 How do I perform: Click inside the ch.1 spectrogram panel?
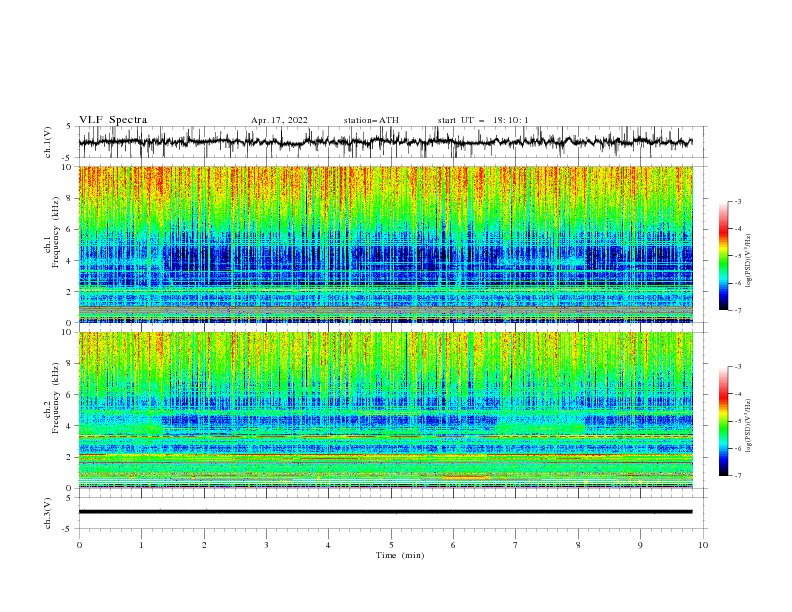(x=385, y=244)
